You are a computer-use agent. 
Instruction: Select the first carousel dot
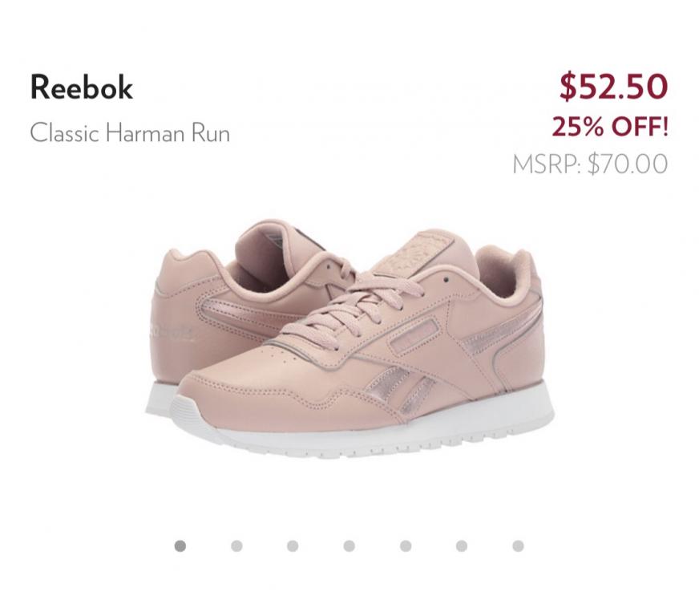pyautogui.click(x=180, y=546)
